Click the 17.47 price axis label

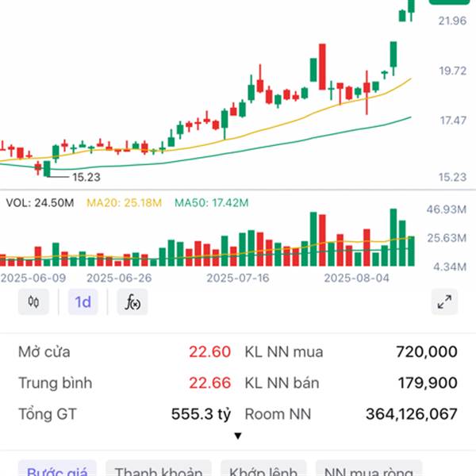coord(453,121)
